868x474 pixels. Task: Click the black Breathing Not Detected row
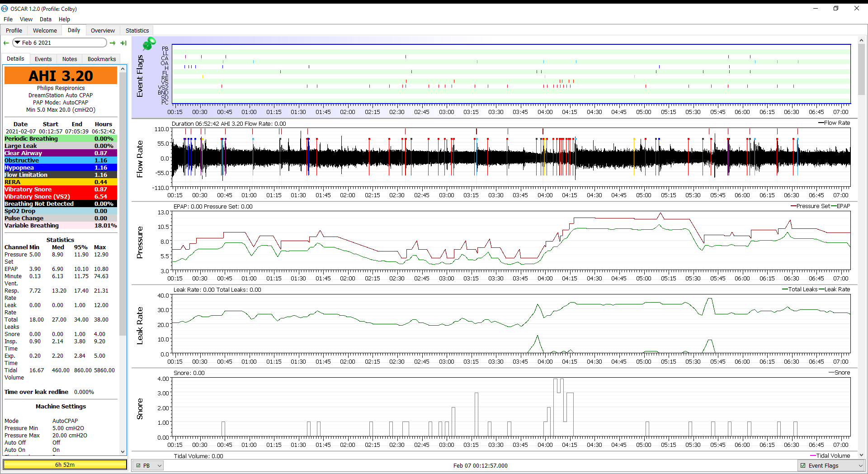pos(61,204)
